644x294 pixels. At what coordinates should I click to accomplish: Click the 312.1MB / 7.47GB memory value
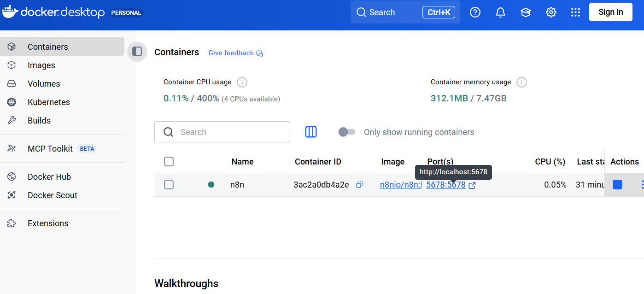[468, 98]
